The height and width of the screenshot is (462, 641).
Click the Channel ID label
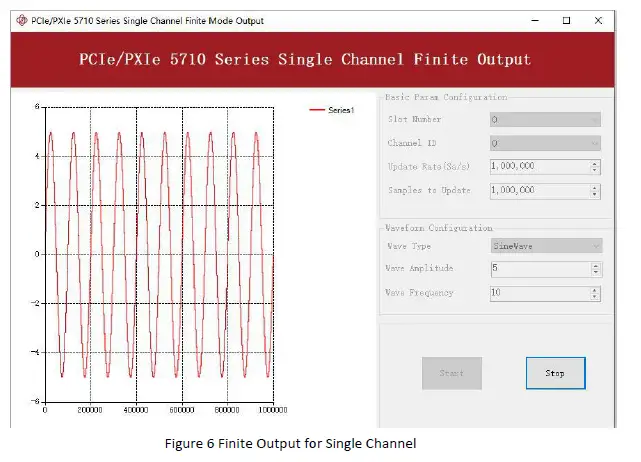click(x=412, y=143)
